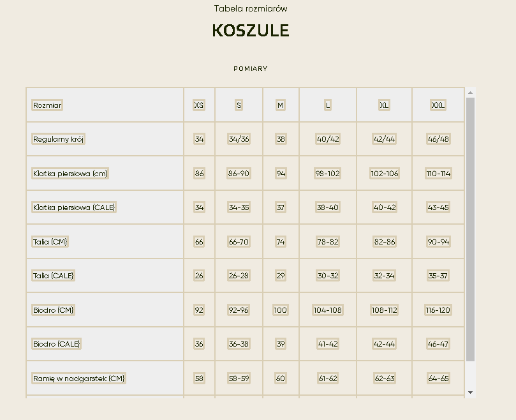Click the "Rozmiar" header cell
This screenshot has height=420, width=516.
(x=47, y=105)
